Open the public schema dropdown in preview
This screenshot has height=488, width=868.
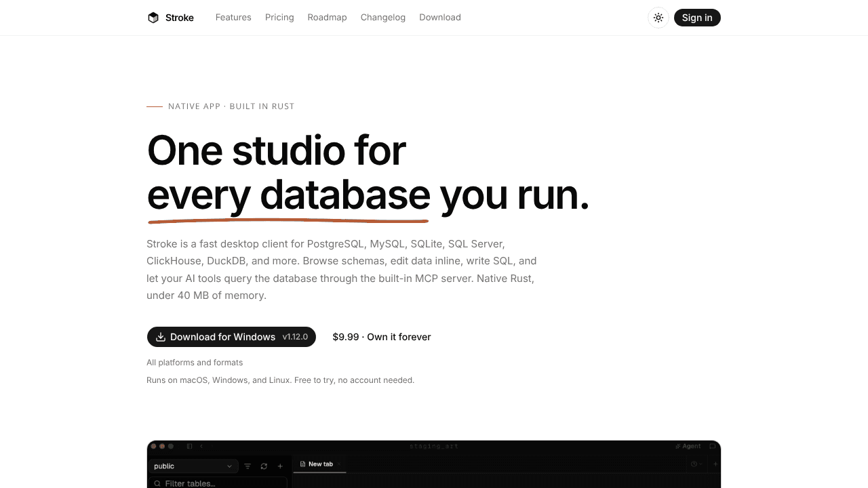(x=193, y=466)
